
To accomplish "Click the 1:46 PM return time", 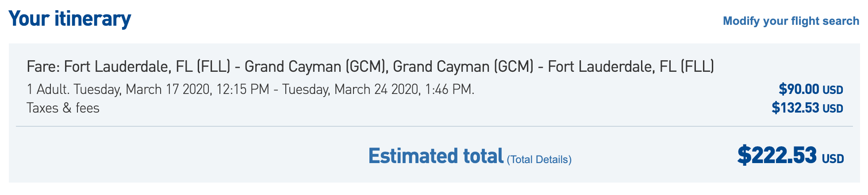I will click(x=449, y=90).
